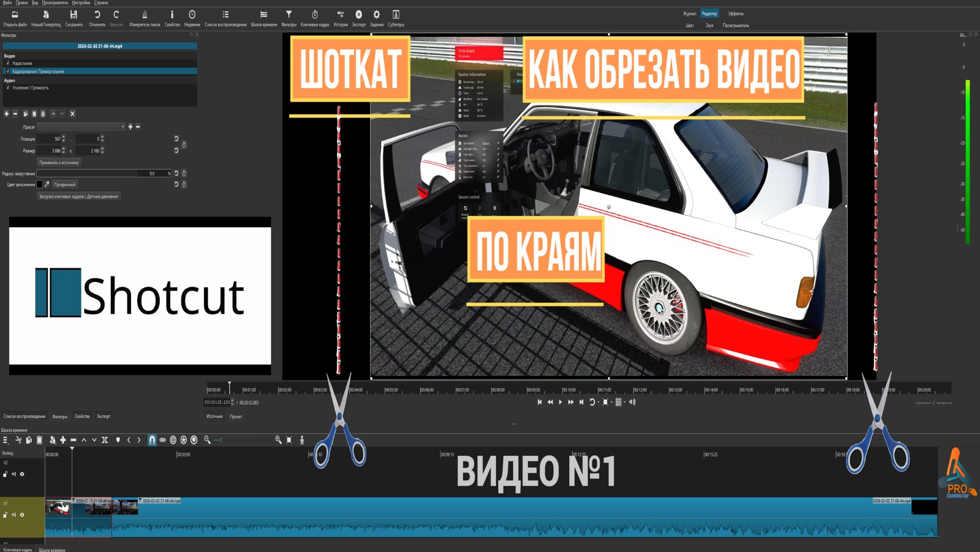
Task: Open the timeline hamburger menu
Action: tap(6, 440)
